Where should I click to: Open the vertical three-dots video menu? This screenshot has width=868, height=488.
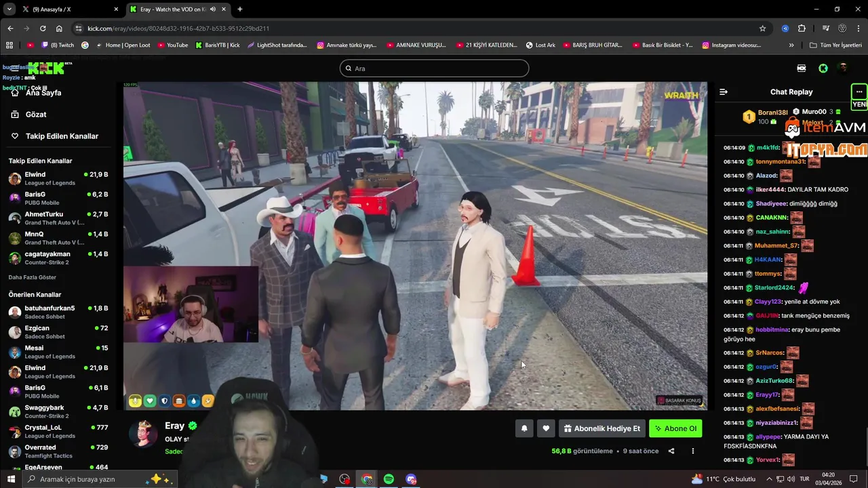click(x=692, y=451)
